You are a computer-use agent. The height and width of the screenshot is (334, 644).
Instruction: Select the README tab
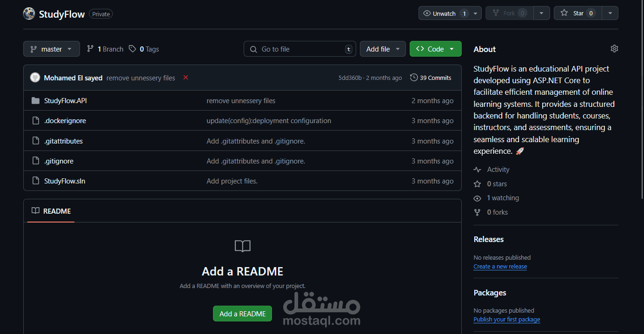[x=51, y=211]
